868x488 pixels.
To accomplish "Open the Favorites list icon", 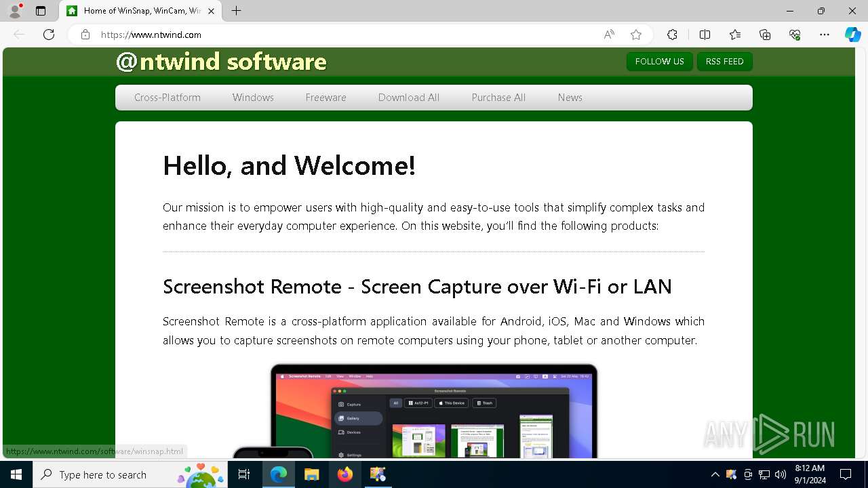I will click(735, 35).
